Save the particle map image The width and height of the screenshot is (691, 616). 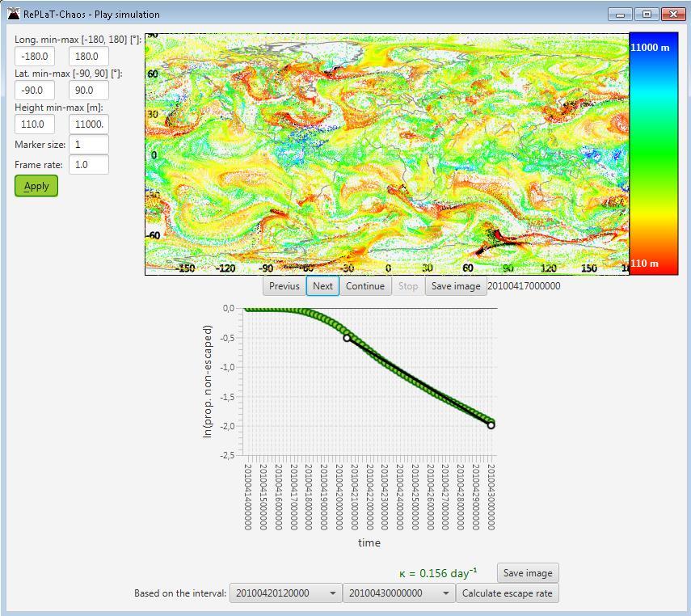click(x=456, y=286)
